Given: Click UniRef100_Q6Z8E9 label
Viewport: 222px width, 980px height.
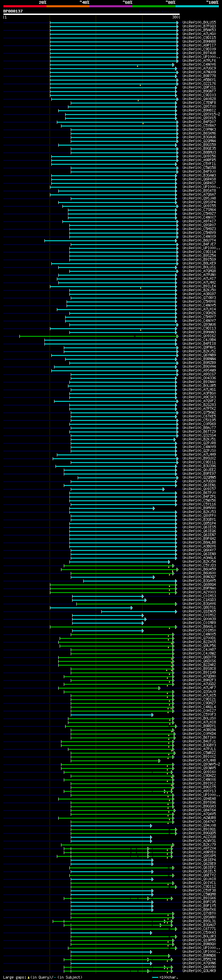Looking at the screenshot, I should [x=199, y=864].
